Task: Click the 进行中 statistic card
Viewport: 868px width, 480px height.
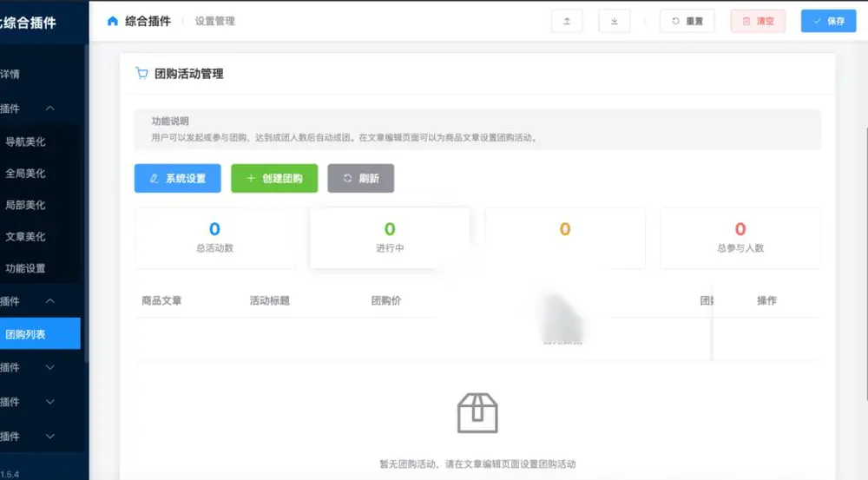Action: tap(390, 238)
